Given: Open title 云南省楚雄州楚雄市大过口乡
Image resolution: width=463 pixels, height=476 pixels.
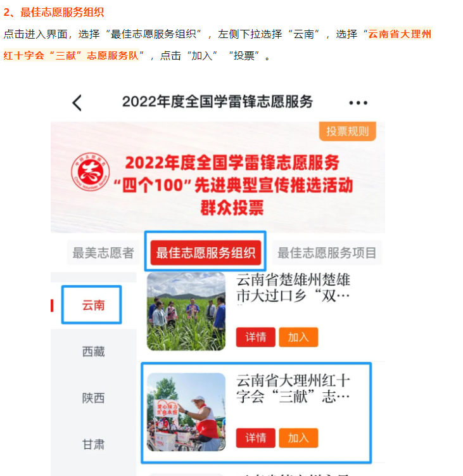Looking at the screenshot, I should [x=293, y=288].
